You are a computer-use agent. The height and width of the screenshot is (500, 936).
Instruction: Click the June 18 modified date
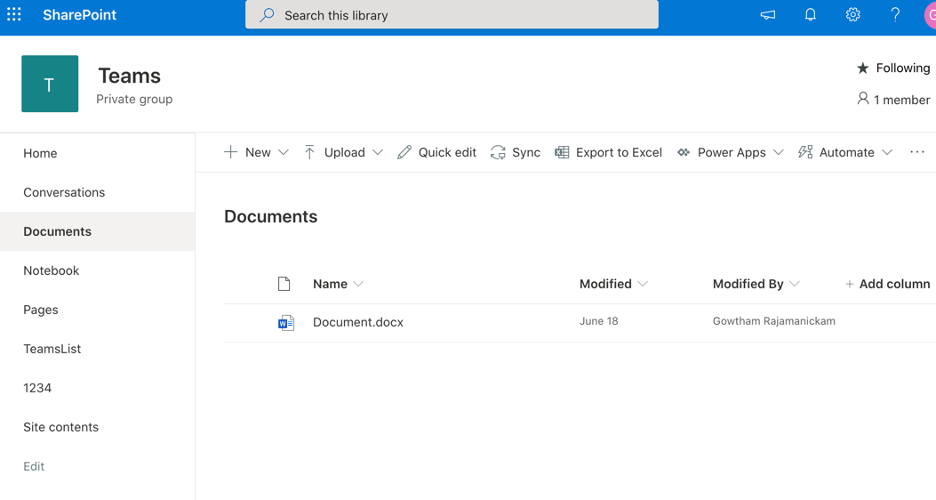599,321
